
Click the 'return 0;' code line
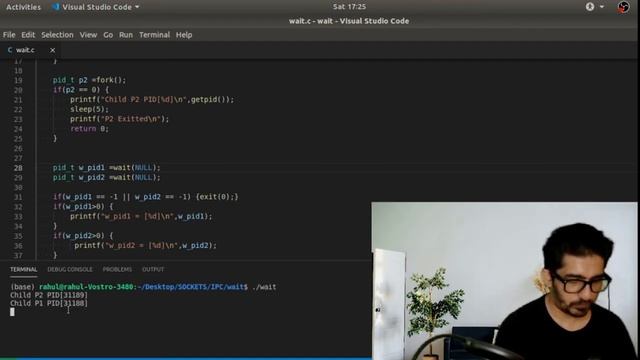click(x=89, y=129)
